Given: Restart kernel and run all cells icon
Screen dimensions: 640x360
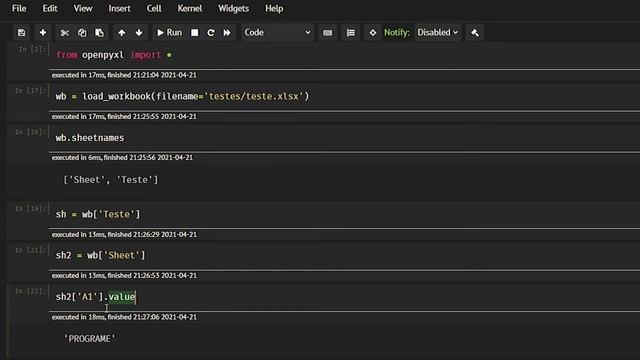Looking at the screenshot, I should 227,33.
